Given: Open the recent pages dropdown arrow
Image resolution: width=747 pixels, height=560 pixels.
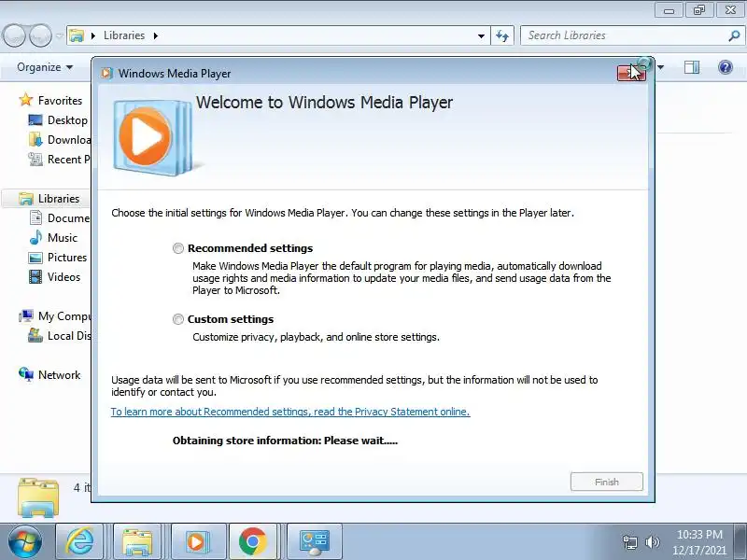Looking at the screenshot, I should [x=60, y=35].
